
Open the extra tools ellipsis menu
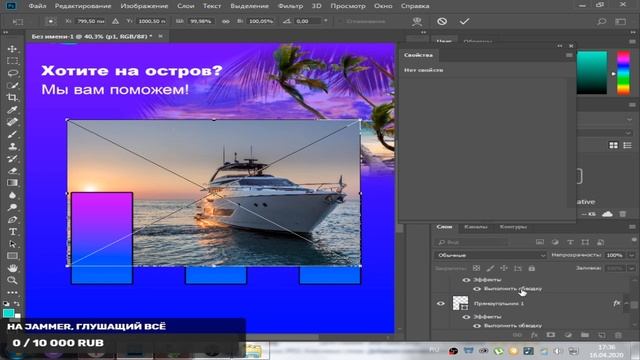12,293
